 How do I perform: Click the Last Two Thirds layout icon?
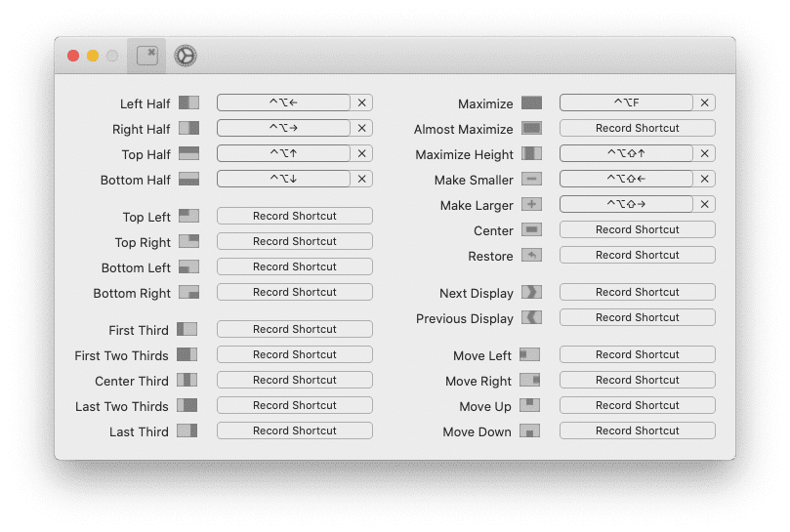click(x=187, y=405)
